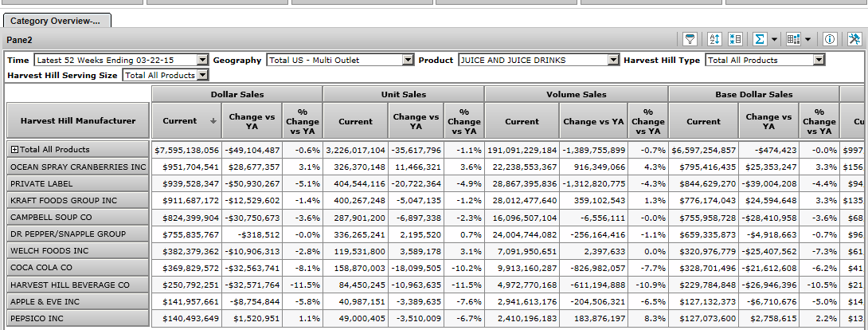
Task: Open the Time period dropdown
Action: [x=202, y=60]
